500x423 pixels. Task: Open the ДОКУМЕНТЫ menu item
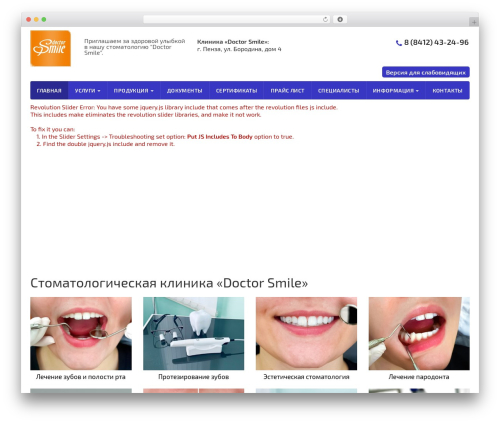184,91
